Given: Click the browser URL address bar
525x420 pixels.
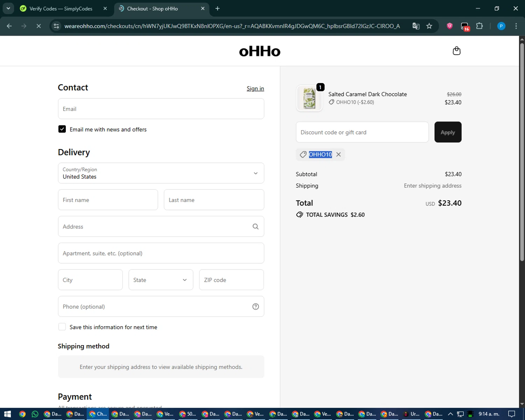Looking at the screenshot, I should [x=232, y=26].
